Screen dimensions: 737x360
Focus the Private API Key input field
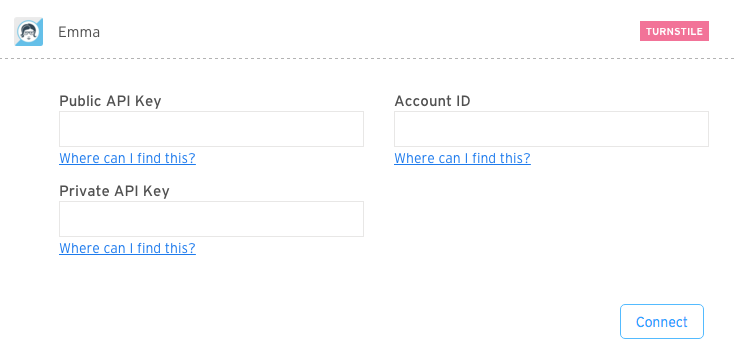click(211, 219)
